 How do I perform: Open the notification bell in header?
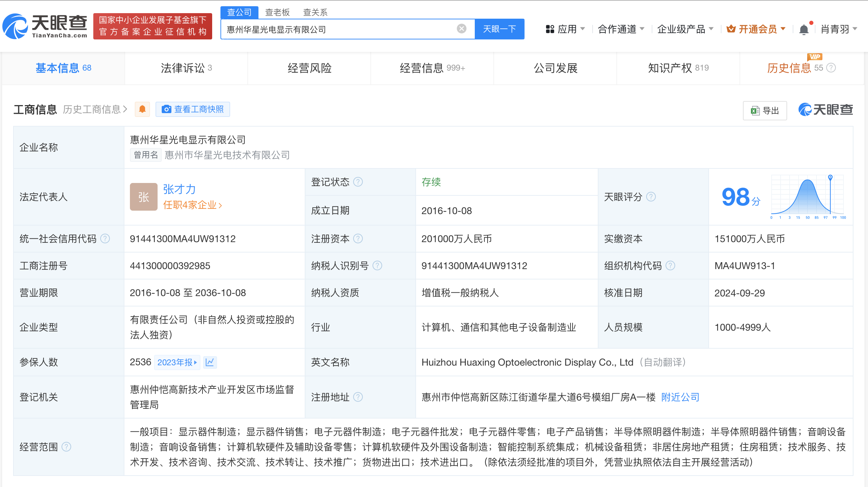pos(804,29)
